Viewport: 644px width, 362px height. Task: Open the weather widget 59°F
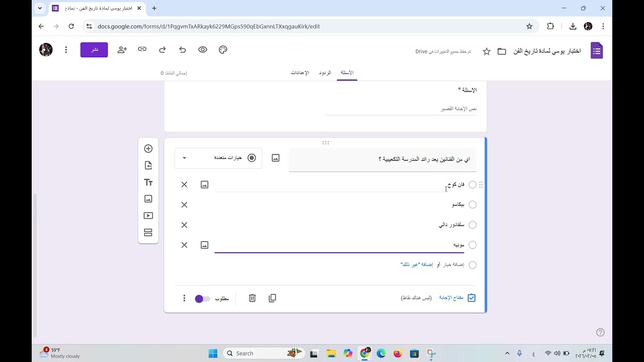(59, 353)
